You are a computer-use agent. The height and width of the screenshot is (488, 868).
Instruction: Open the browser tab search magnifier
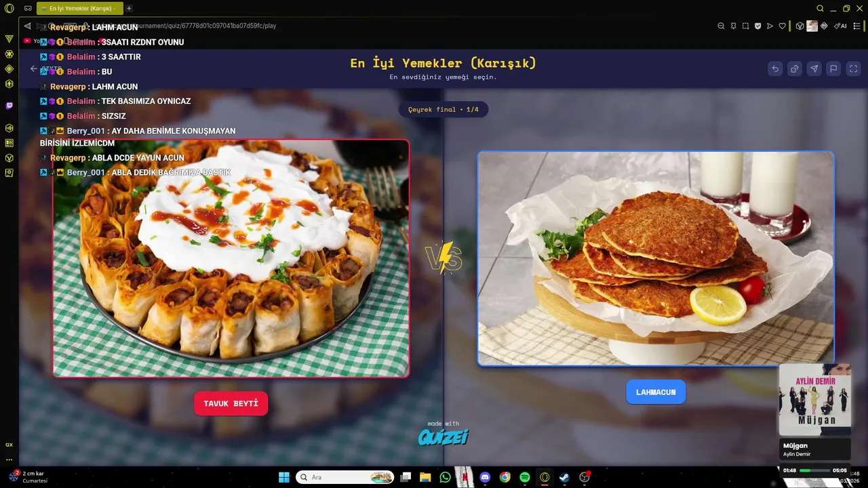point(820,9)
